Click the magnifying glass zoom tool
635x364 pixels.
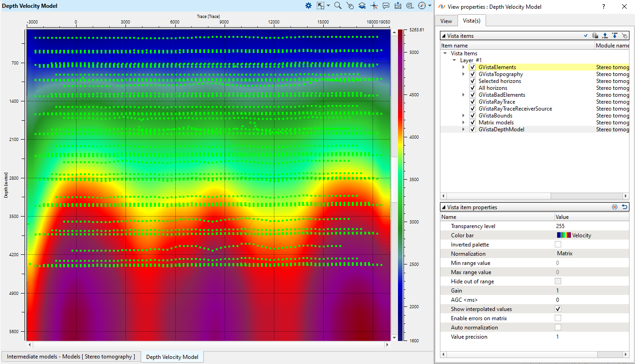pos(338,6)
